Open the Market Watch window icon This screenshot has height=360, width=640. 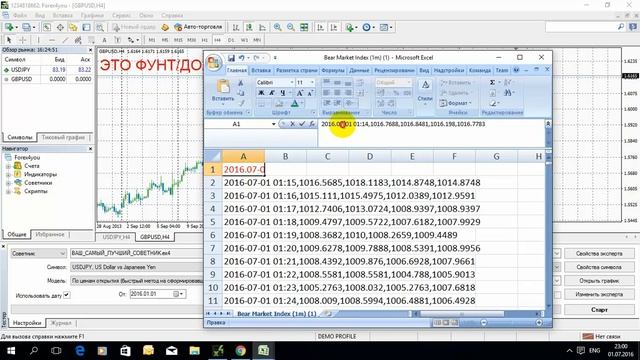click(x=47, y=27)
